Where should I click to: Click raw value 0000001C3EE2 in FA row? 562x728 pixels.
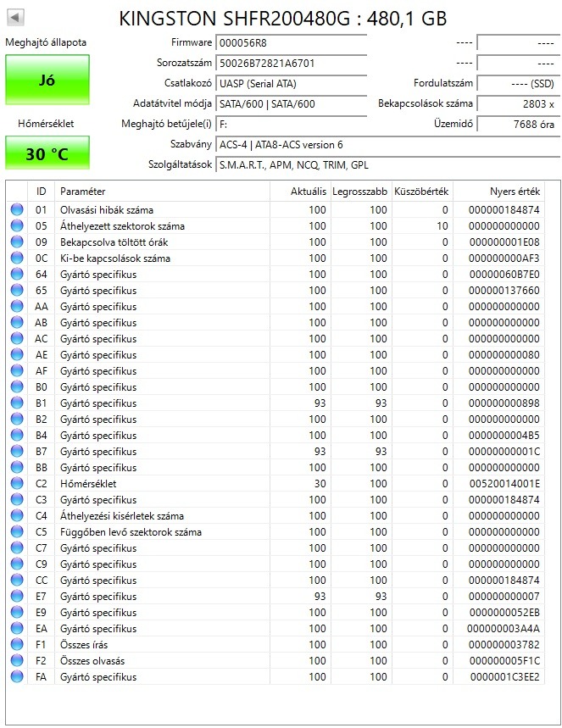pos(505,676)
